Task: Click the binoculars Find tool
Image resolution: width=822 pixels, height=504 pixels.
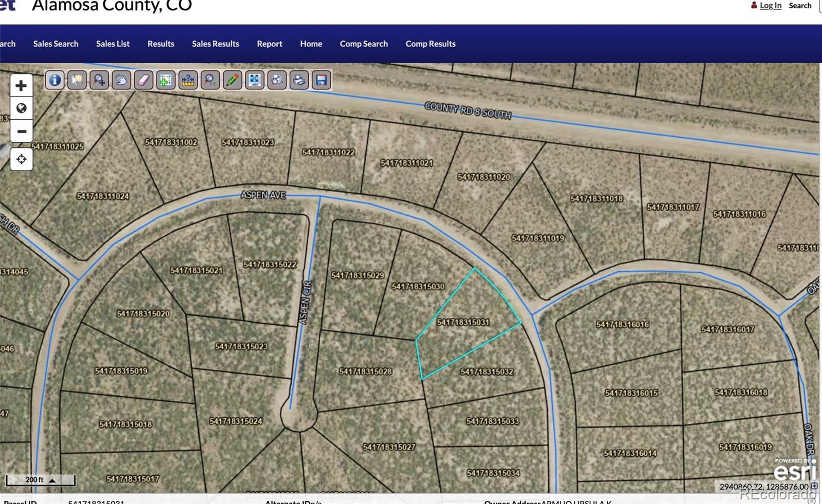Action: tap(277, 80)
